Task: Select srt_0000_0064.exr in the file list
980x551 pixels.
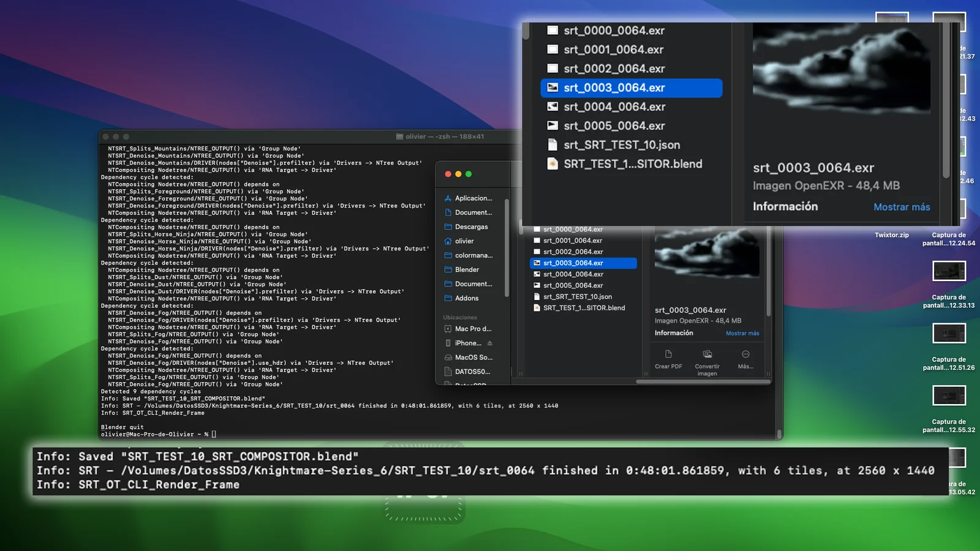Action: (612, 30)
